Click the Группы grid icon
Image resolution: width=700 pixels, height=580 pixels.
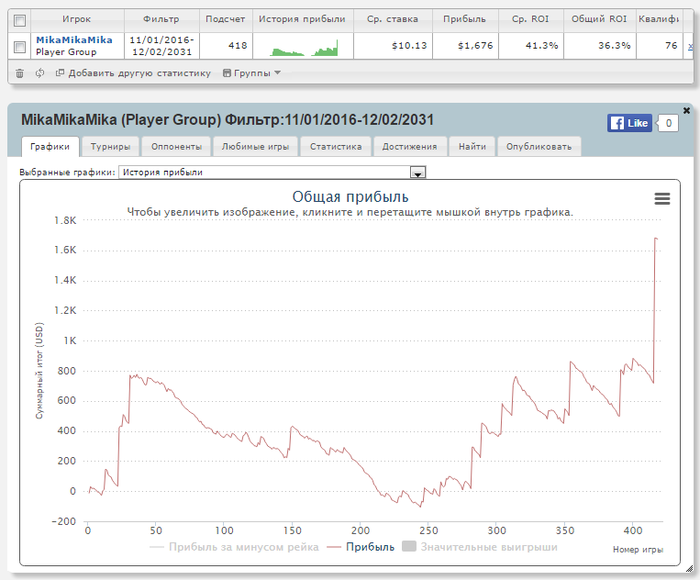[x=227, y=73]
